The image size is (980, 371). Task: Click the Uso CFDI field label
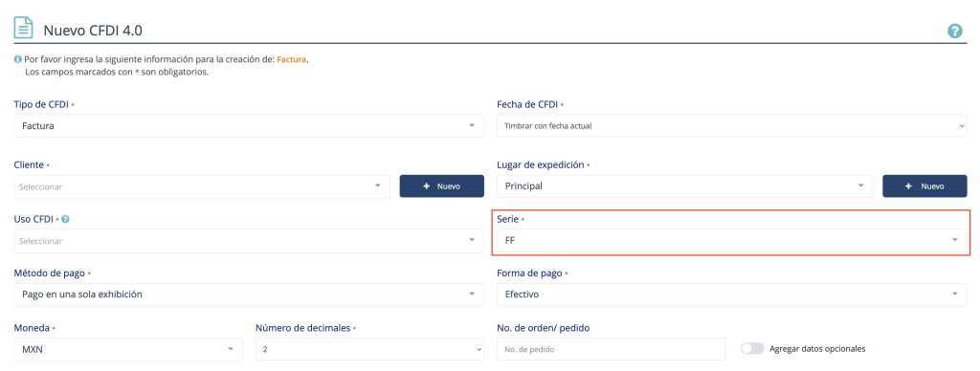tap(33, 219)
